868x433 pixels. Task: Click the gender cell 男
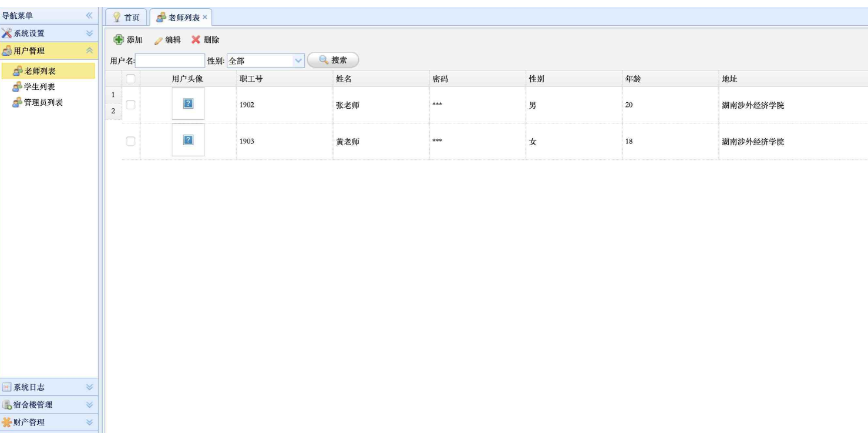point(574,105)
